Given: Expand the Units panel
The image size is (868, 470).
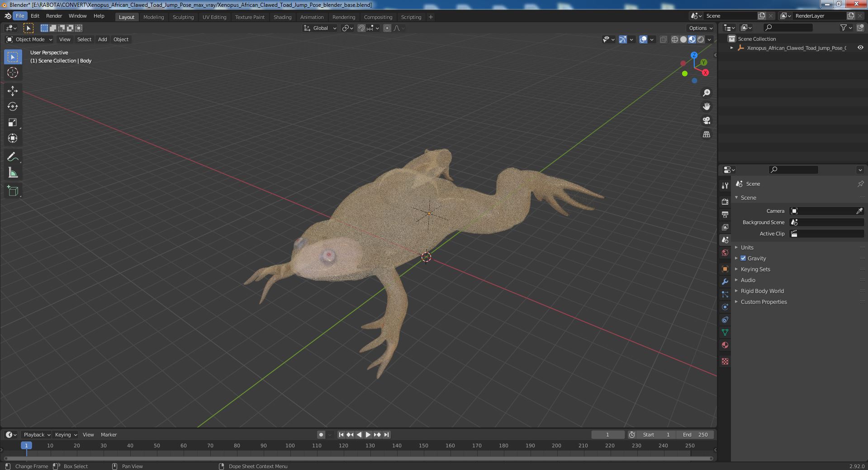Looking at the screenshot, I should [747, 247].
